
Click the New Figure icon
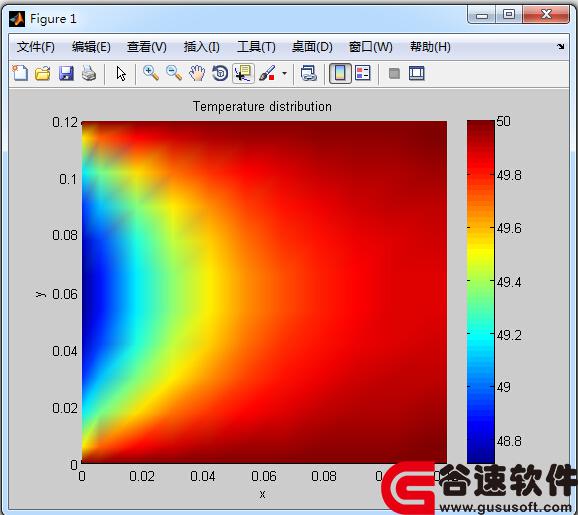[20, 73]
